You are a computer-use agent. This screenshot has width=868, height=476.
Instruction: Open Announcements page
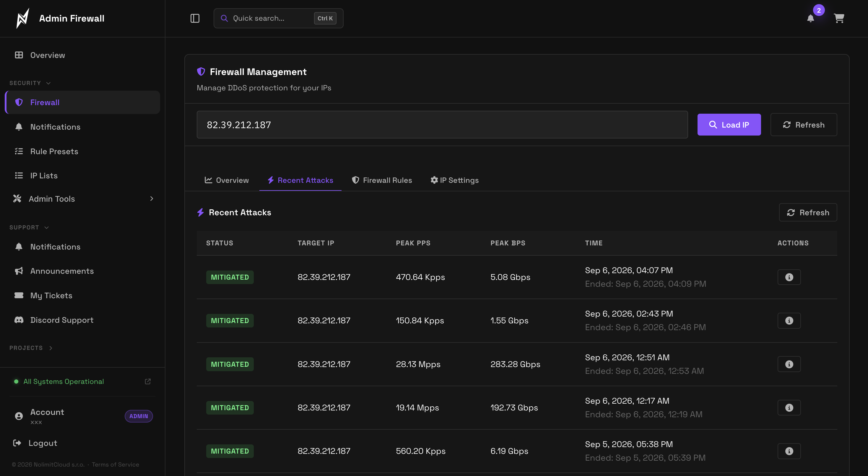(x=82, y=271)
